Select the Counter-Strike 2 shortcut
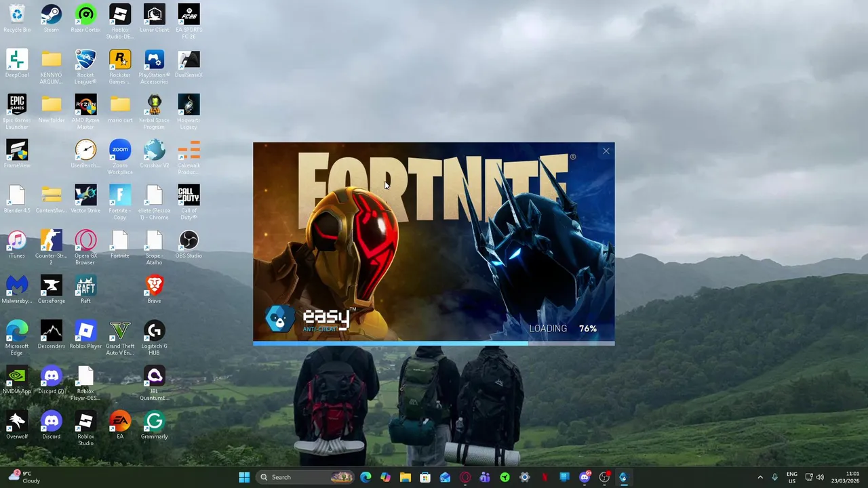Screen dimensions: 868x488 pos(52,248)
